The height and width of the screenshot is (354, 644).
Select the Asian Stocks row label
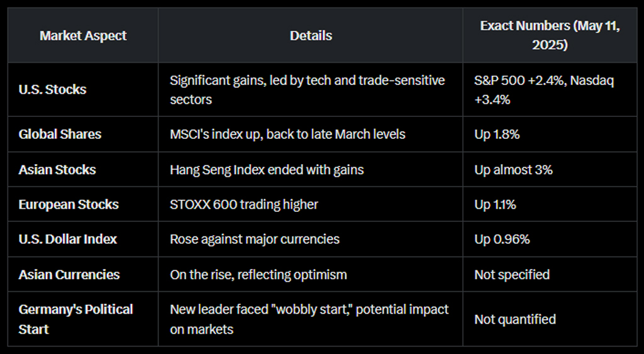(x=57, y=169)
